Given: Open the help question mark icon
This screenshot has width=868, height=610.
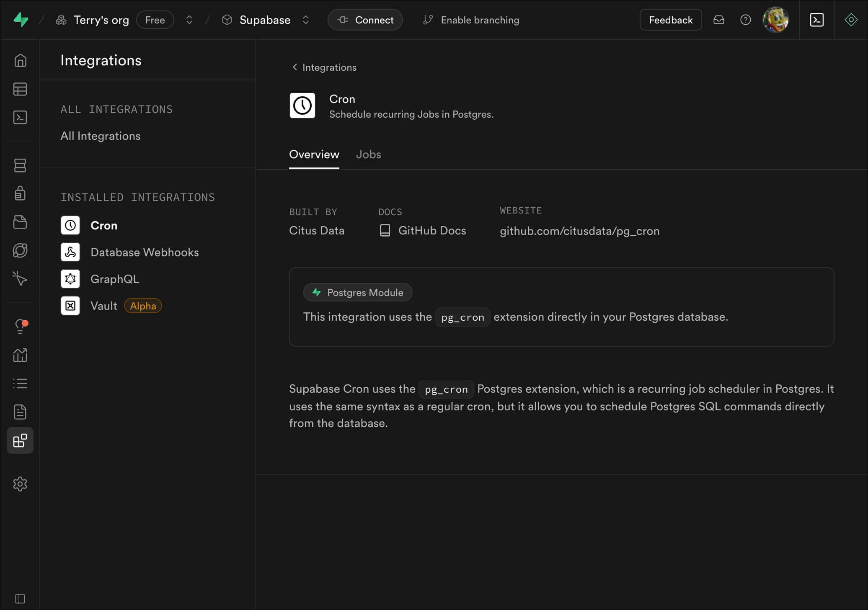Looking at the screenshot, I should point(746,20).
